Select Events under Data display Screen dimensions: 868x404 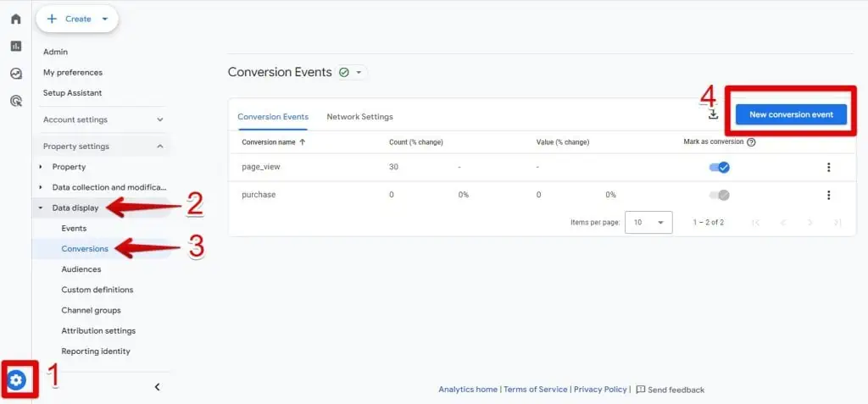pyautogui.click(x=75, y=228)
